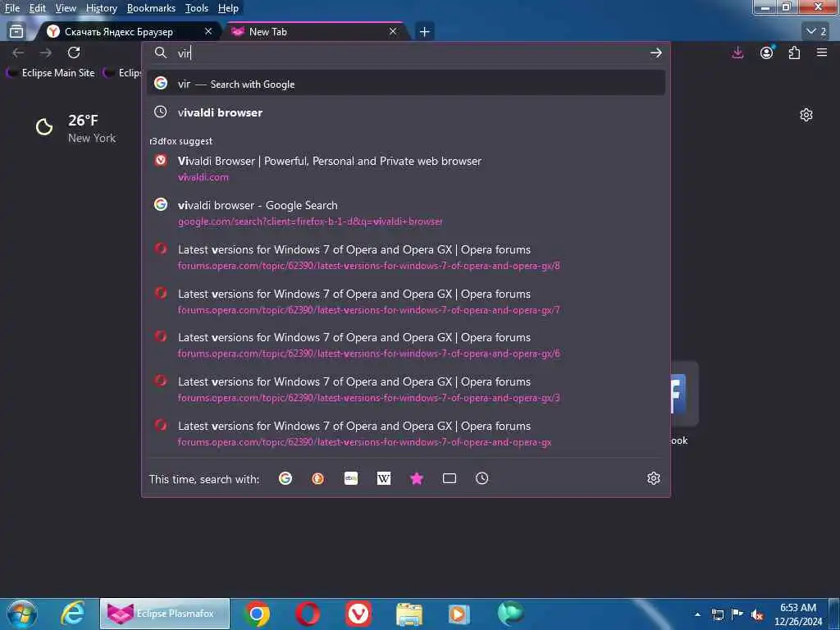This screenshot has height=630, width=840.
Task: Select the 'vivaldi browser' history suggestion
Action: (x=405, y=112)
